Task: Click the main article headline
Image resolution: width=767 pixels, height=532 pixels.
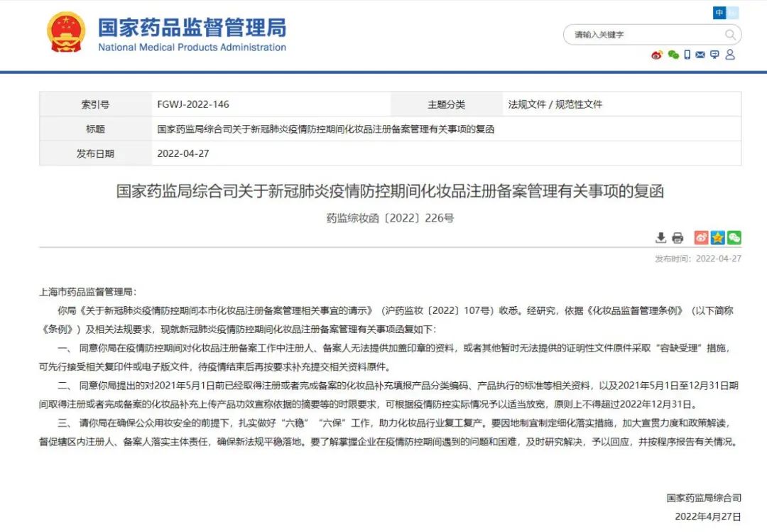Action: [x=390, y=191]
